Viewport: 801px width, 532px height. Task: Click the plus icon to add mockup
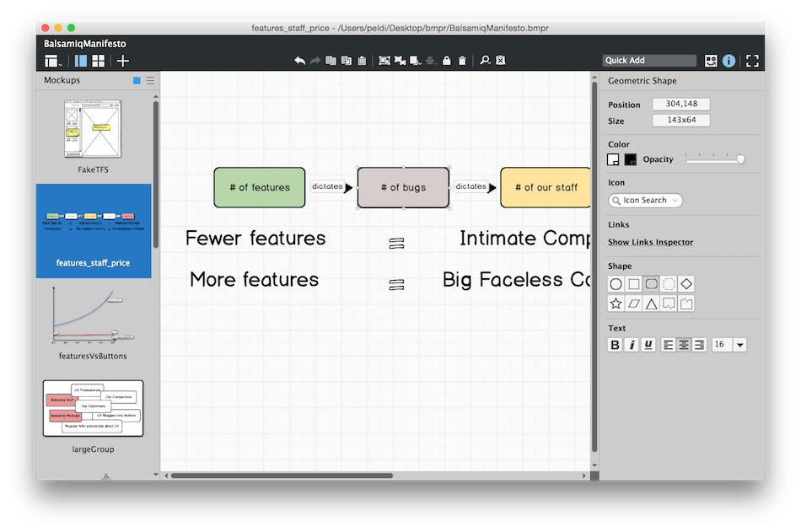click(123, 61)
